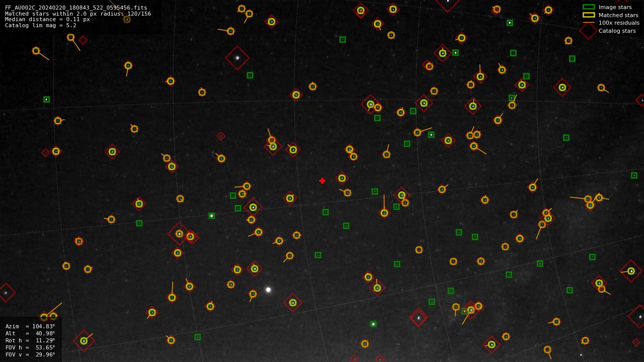Click the 'FOV v = 29.96°' readout
Screen dimensions: 644x362
30,354
